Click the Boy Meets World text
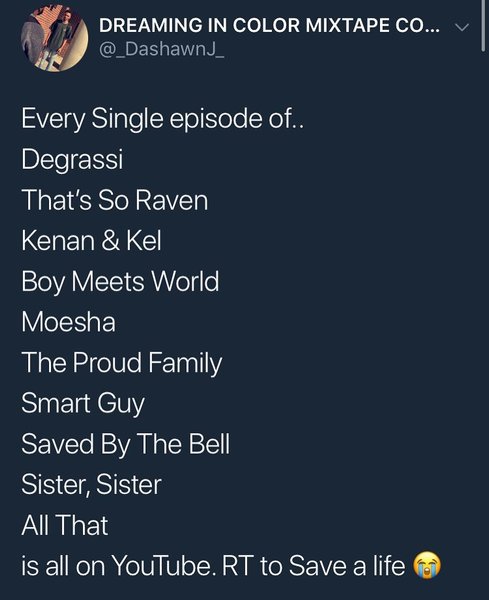 120,282
